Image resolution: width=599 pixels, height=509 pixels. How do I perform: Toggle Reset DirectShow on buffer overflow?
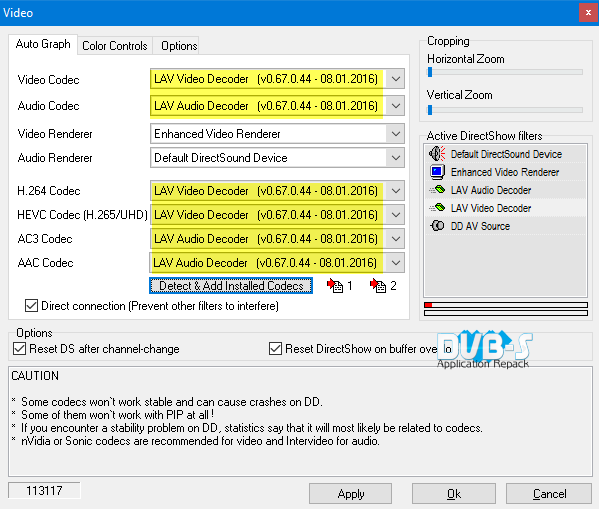click(275, 349)
